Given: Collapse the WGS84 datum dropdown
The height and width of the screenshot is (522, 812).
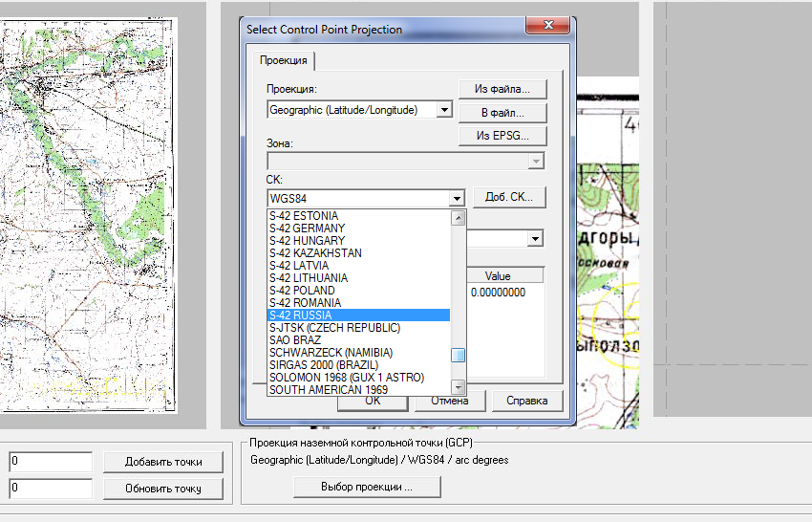Looking at the screenshot, I should 458,198.
